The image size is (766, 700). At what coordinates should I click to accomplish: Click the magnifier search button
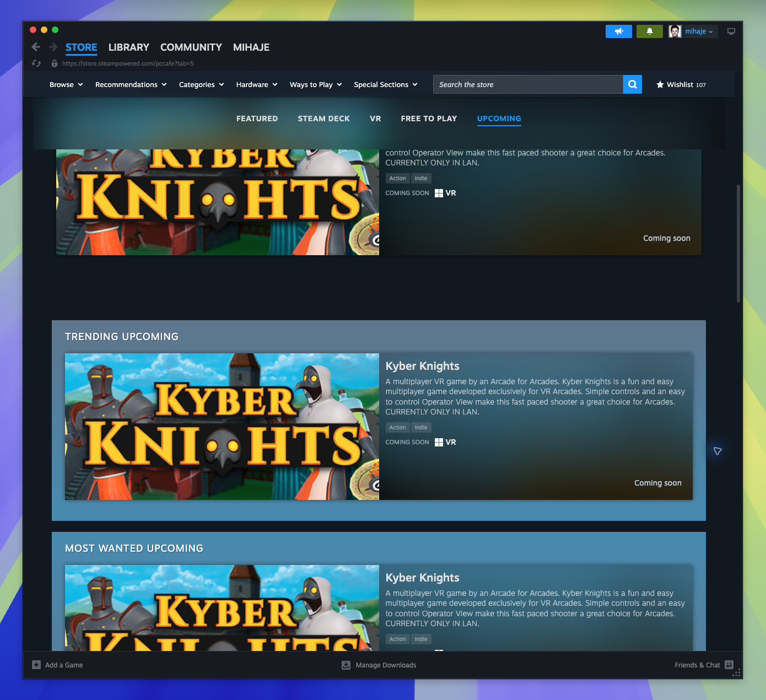pos(633,84)
